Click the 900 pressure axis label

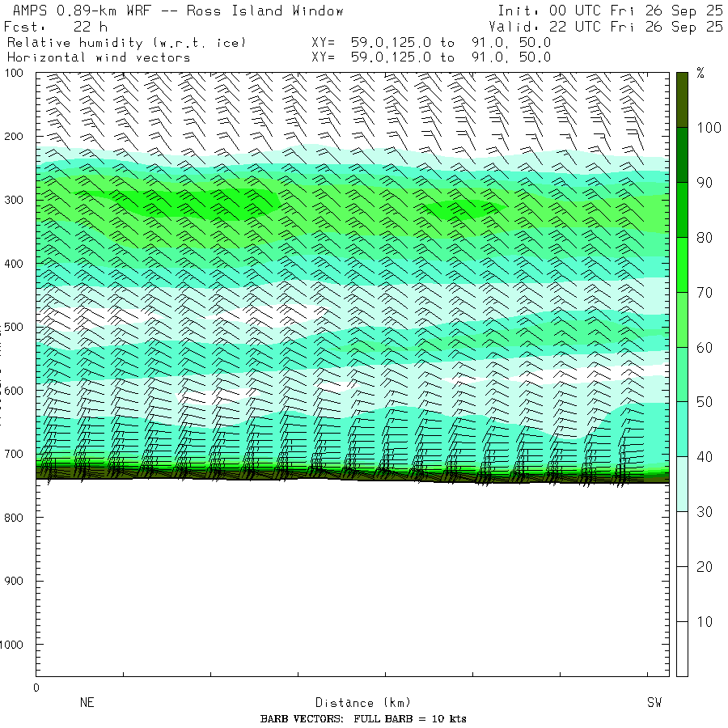tap(14, 581)
